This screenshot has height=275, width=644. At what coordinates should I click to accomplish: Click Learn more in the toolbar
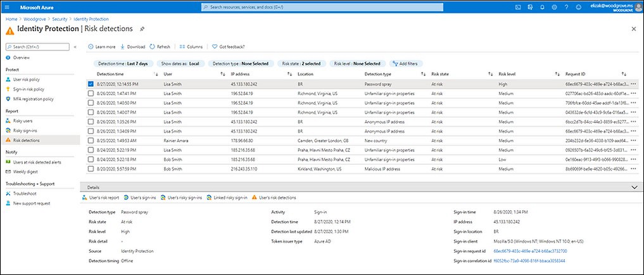coord(103,47)
